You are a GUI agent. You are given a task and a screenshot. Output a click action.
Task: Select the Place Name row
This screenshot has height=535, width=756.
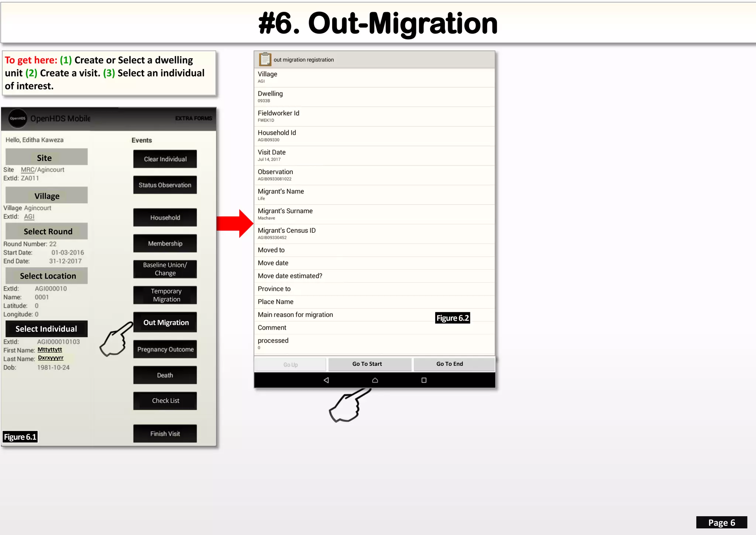374,302
